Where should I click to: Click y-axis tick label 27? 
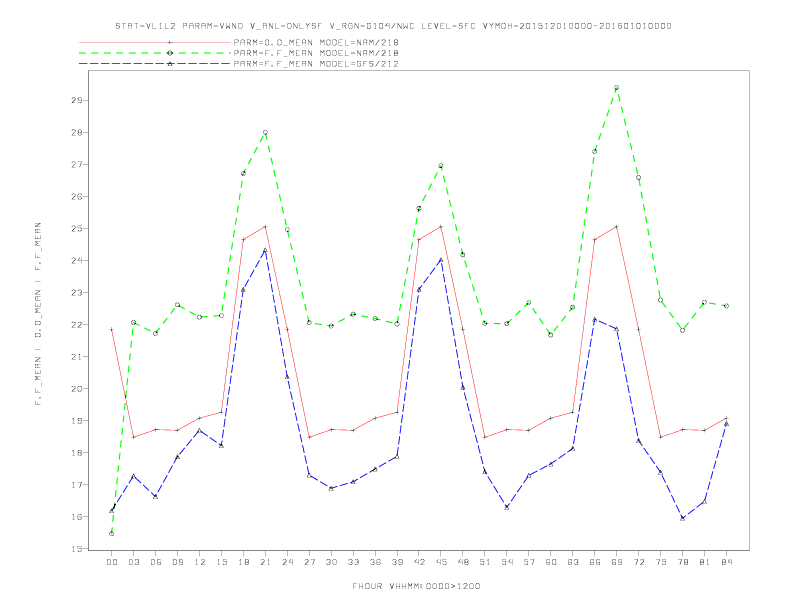click(76, 165)
